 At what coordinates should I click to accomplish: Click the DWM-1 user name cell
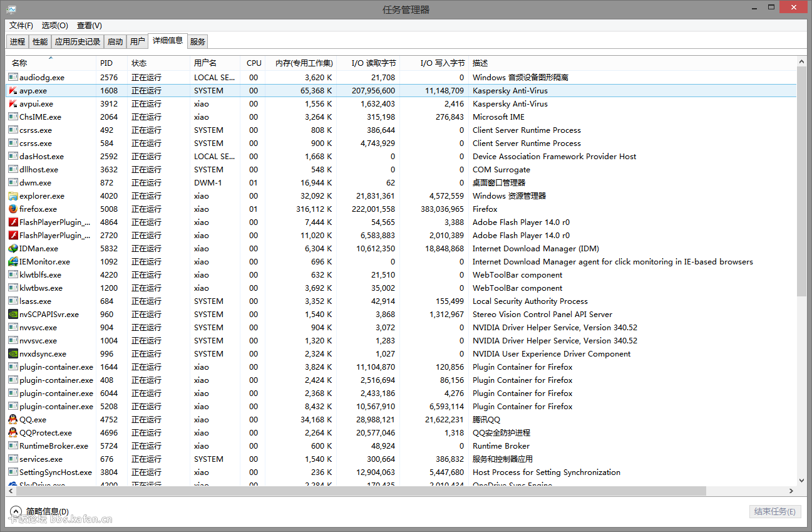tap(208, 182)
